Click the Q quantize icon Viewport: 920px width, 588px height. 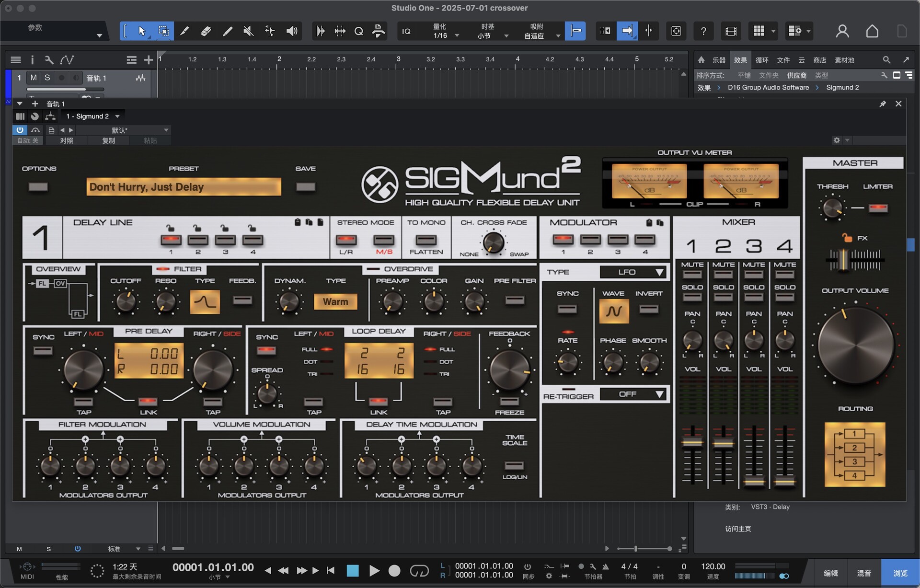(359, 32)
